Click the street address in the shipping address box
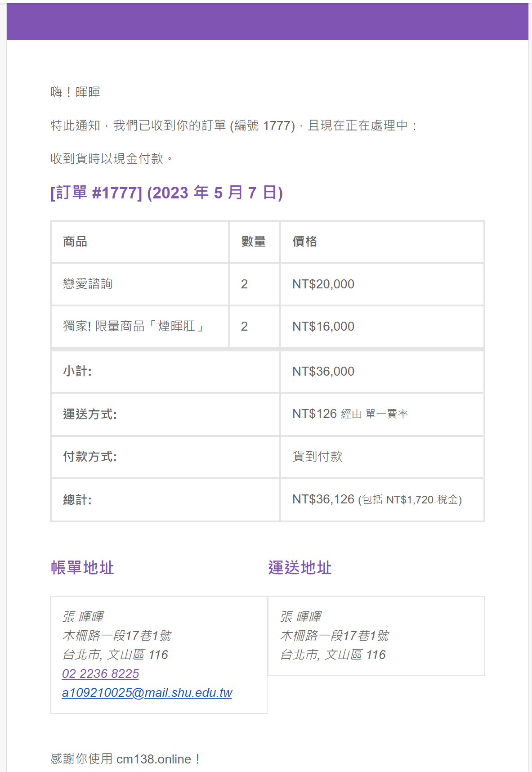This screenshot has height=772, width=532. pyautogui.click(x=335, y=635)
